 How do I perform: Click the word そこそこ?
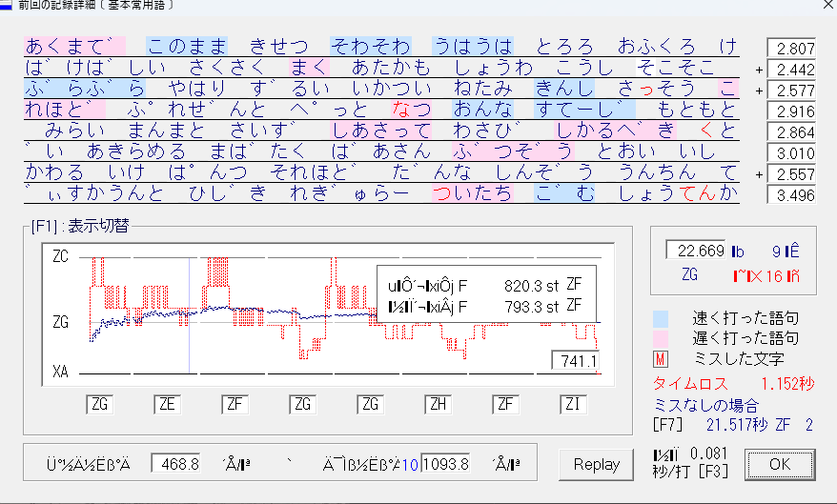click(676, 68)
